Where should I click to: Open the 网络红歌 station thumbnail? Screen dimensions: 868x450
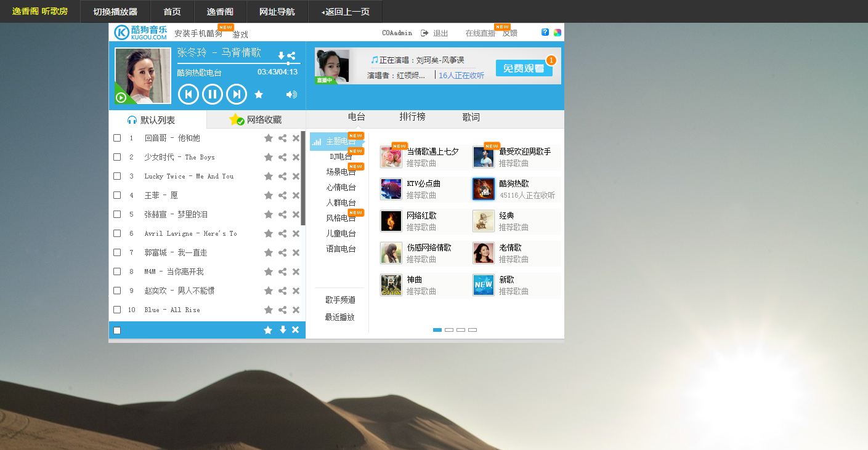[x=391, y=221]
